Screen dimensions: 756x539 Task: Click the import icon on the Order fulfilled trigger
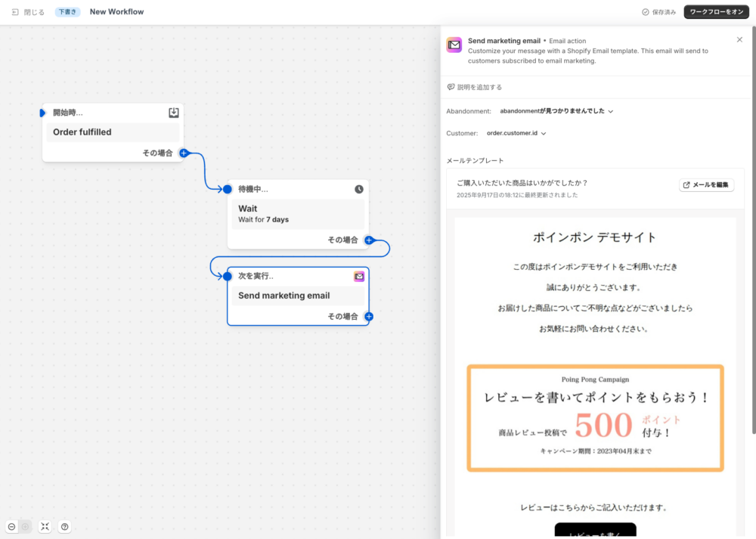(x=173, y=113)
